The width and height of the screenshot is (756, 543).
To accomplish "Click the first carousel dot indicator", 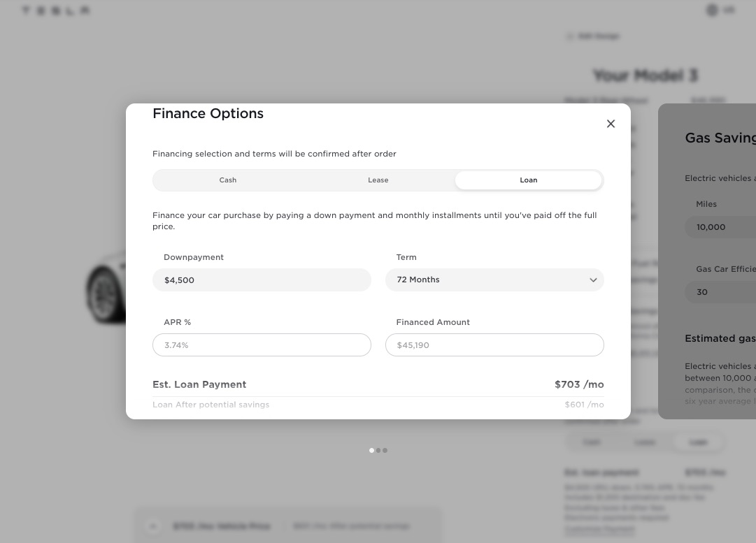I will [x=371, y=451].
